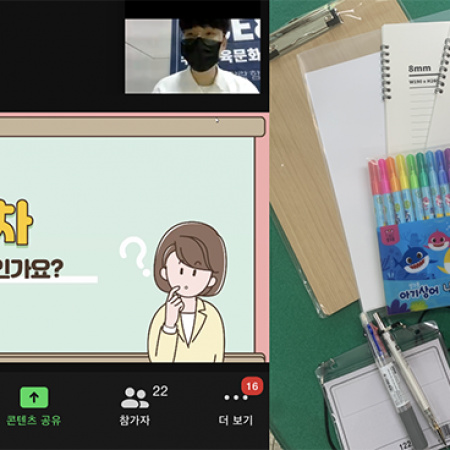The height and width of the screenshot is (450, 450).
Task: Tap the green 콘텐츠 공유 share arrow icon
Action: (x=34, y=397)
